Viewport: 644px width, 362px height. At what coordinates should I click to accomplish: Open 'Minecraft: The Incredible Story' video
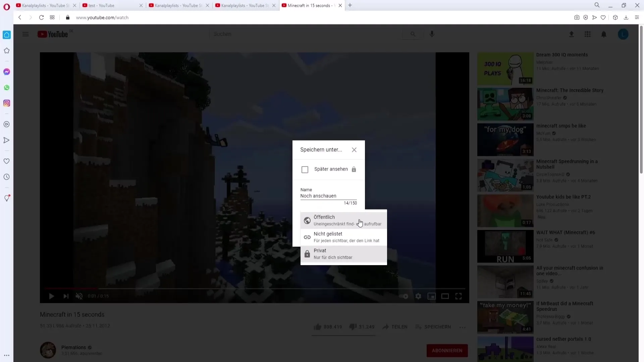[570, 90]
